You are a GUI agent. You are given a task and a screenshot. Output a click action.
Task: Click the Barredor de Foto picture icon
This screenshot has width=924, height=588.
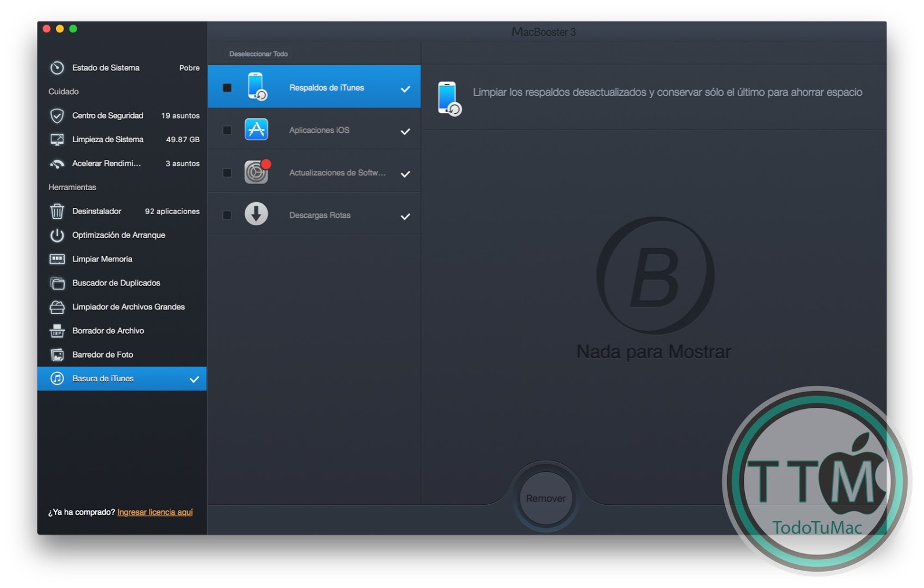57,355
